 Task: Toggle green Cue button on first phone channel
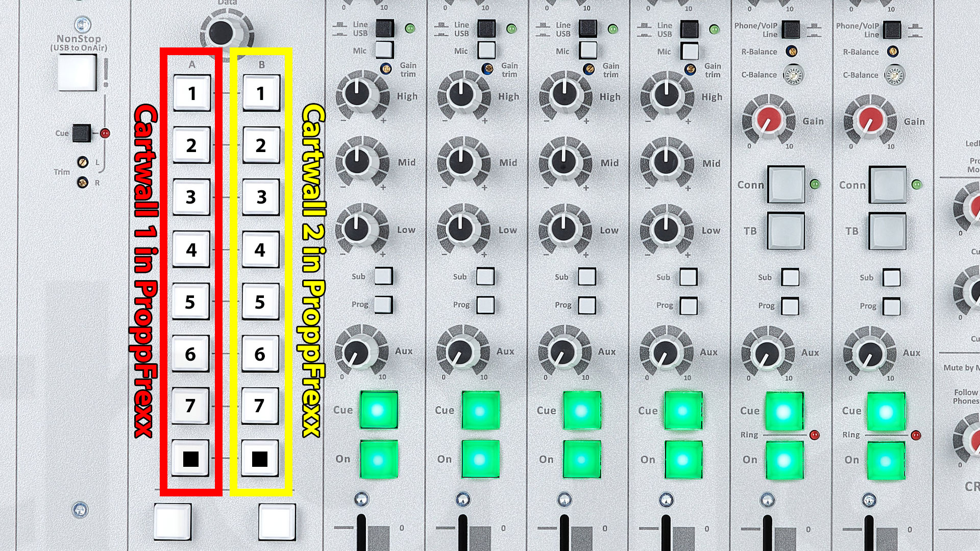click(785, 411)
